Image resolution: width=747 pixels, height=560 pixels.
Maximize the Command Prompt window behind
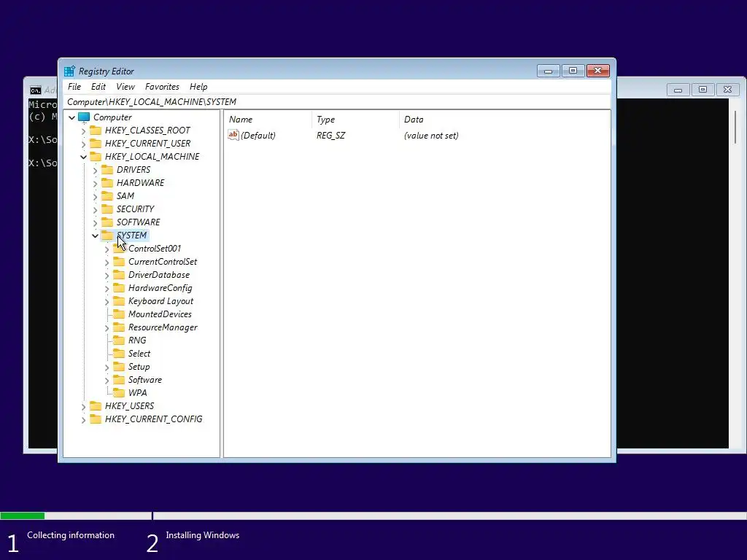[x=703, y=90]
